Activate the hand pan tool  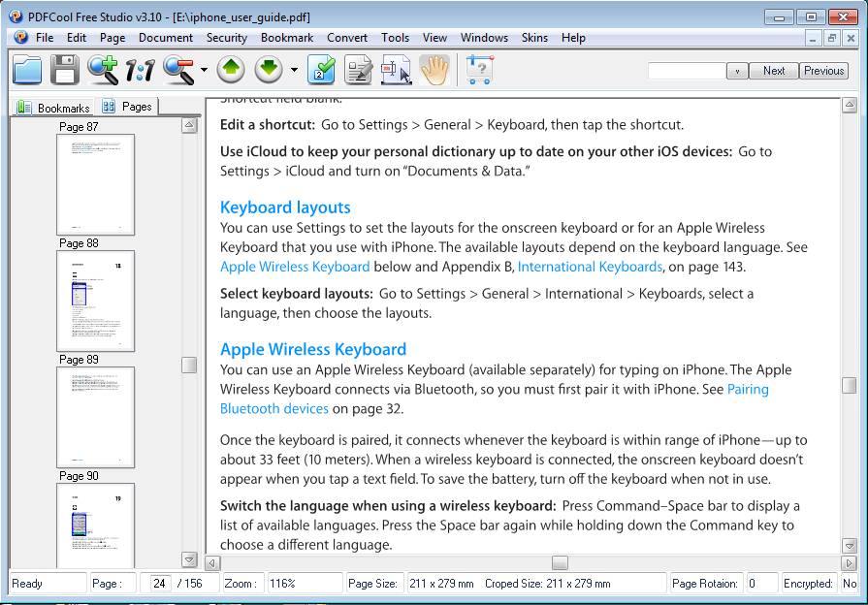coord(435,70)
